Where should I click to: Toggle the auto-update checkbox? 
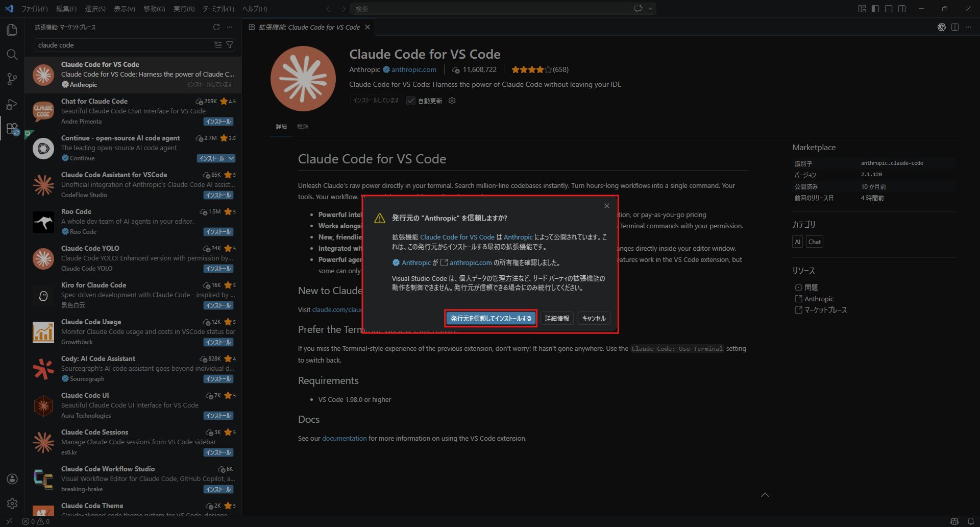(411, 101)
